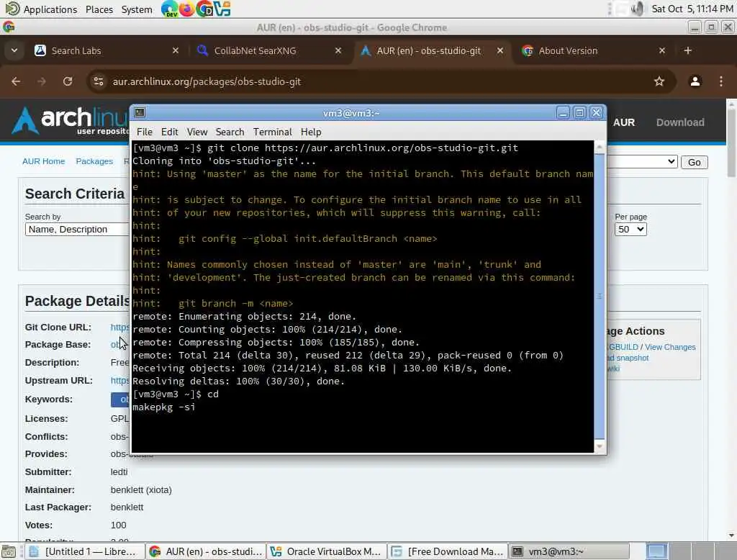Open Chrome's three-dot menu
Image resolution: width=737 pixels, height=560 pixels.
point(721,81)
